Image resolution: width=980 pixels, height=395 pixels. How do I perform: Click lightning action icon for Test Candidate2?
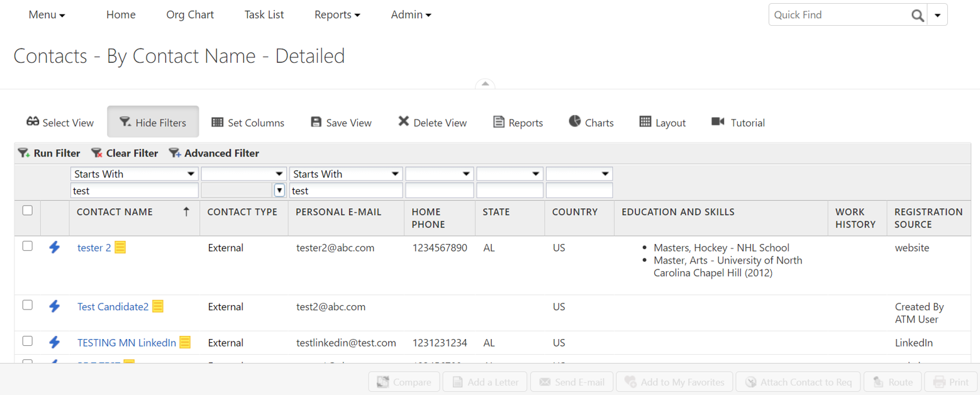tap(55, 306)
